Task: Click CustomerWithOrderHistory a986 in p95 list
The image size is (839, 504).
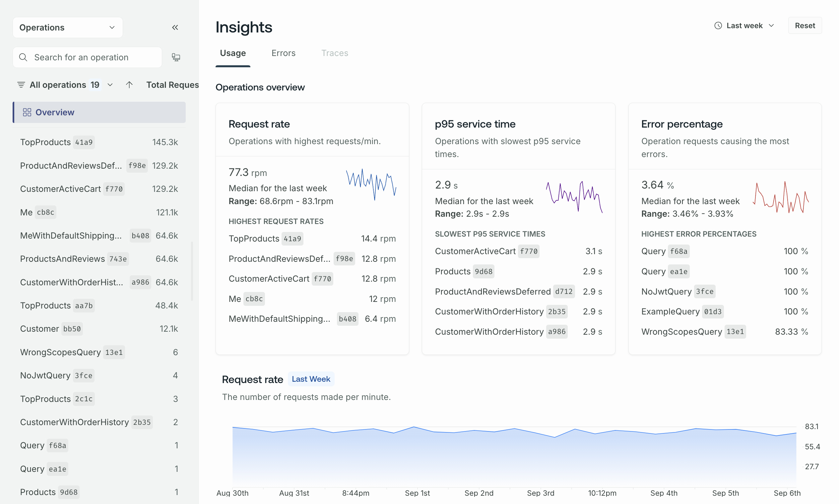Action: click(518, 332)
